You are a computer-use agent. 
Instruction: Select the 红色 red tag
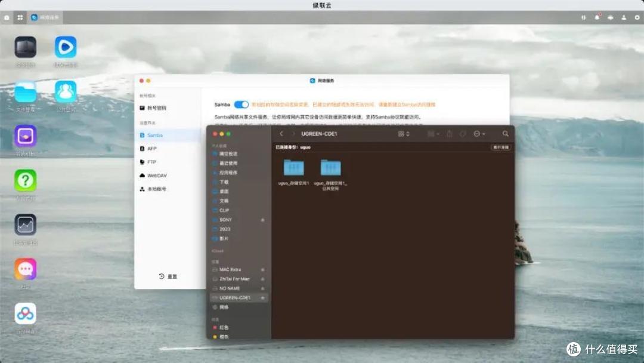(x=239, y=328)
